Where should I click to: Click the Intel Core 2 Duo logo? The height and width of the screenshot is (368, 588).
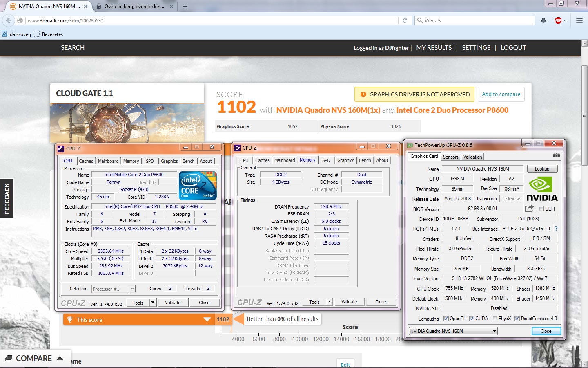click(x=198, y=186)
